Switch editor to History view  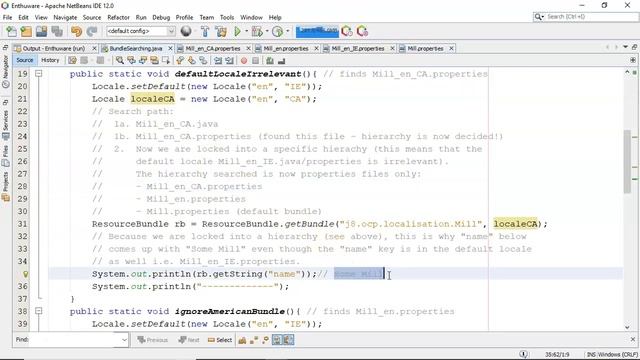coord(50,60)
